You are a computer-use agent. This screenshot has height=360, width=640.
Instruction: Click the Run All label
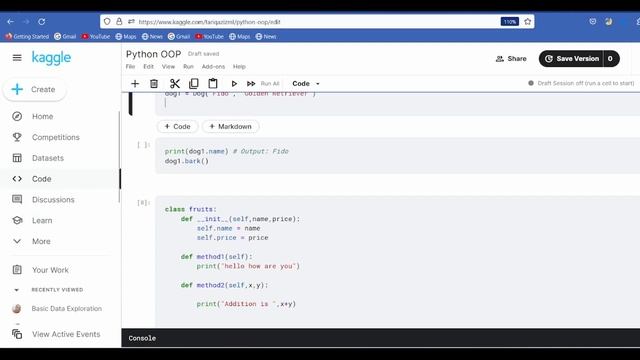(x=270, y=84)
